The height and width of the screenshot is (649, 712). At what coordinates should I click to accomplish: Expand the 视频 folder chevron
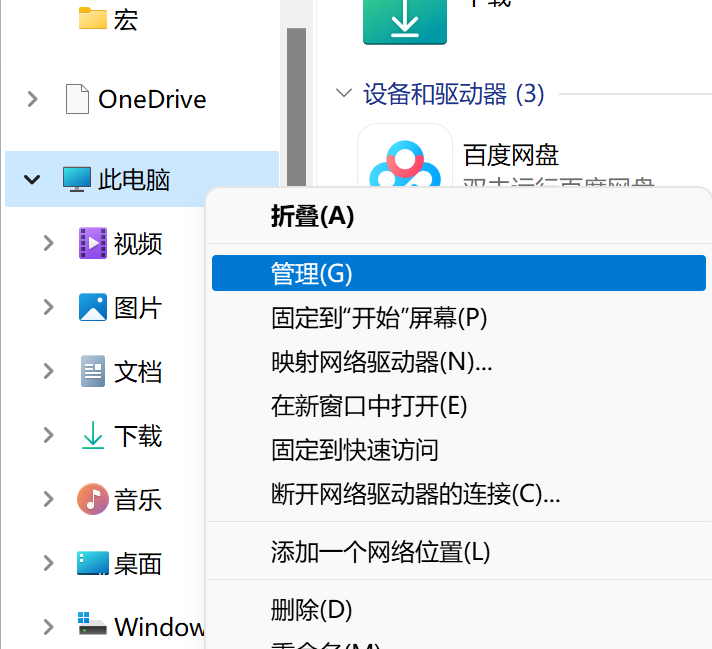(x=48, y=243)
